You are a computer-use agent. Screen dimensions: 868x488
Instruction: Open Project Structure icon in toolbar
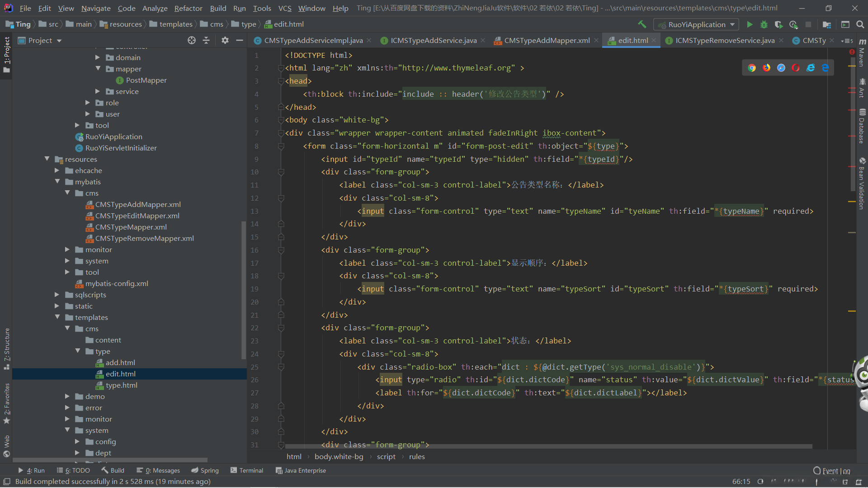pyautogui.click(x=827, y=24)
